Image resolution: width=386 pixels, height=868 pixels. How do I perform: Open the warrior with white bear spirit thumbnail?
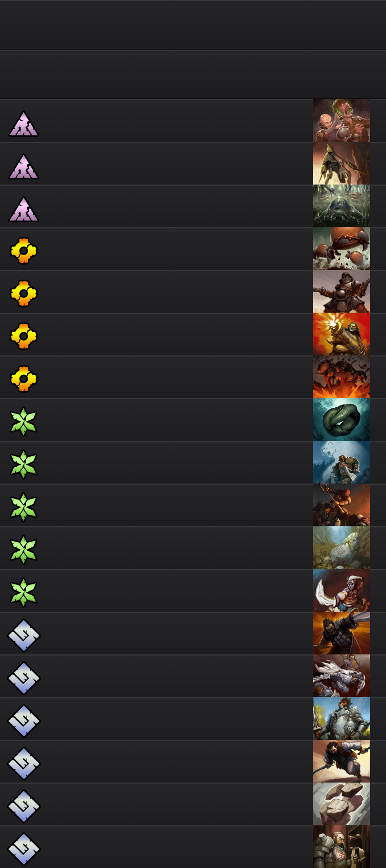click(342, 462)
